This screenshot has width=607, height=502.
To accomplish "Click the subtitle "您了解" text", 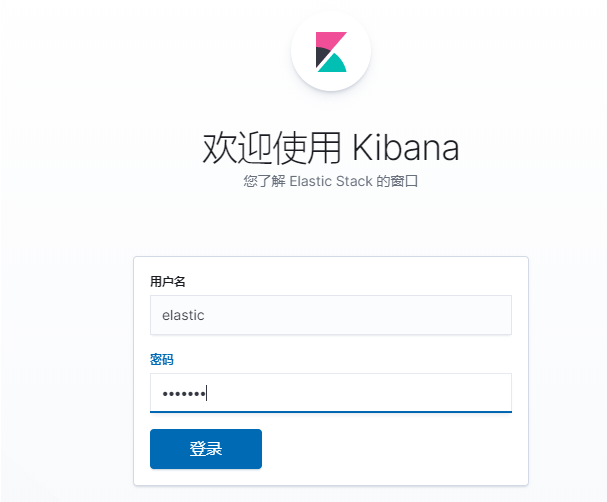I will 264,184.
